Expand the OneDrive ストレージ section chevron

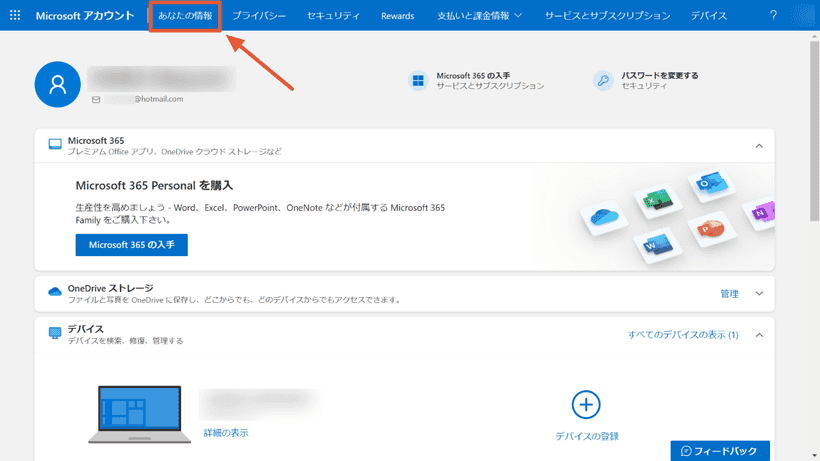point(759,294)
